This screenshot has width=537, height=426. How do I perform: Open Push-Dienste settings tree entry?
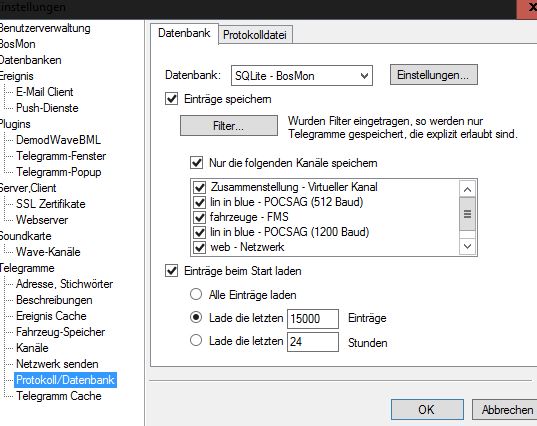pos(47,108)
